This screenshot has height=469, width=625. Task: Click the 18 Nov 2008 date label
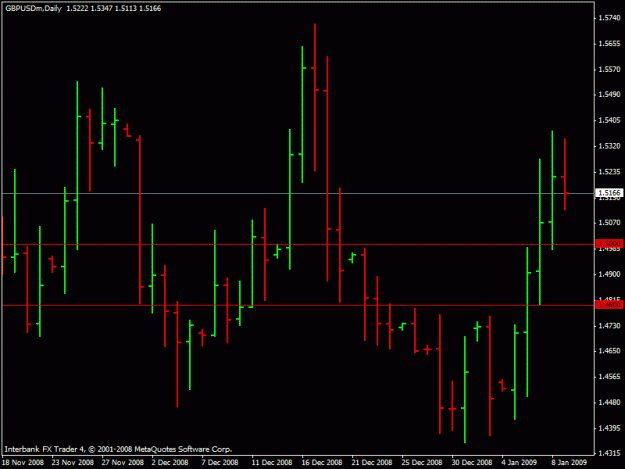[x=23, y=463]
